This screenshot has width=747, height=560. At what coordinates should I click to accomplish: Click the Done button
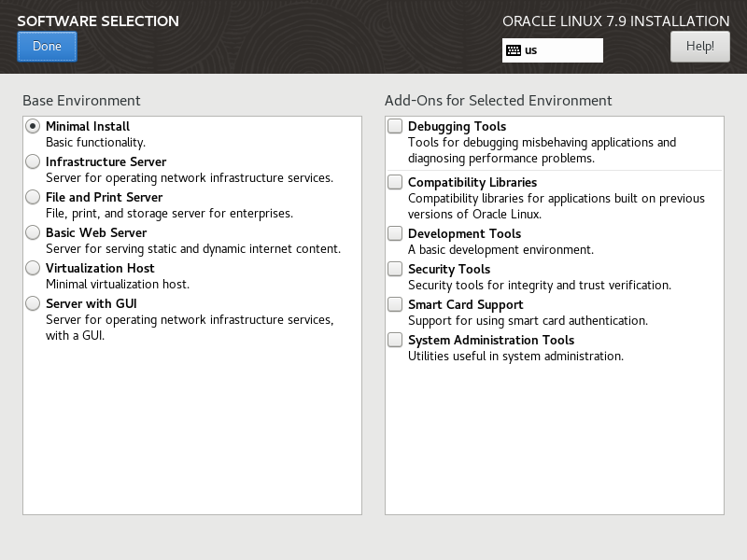pyautogui.click(x=47, y=47)
